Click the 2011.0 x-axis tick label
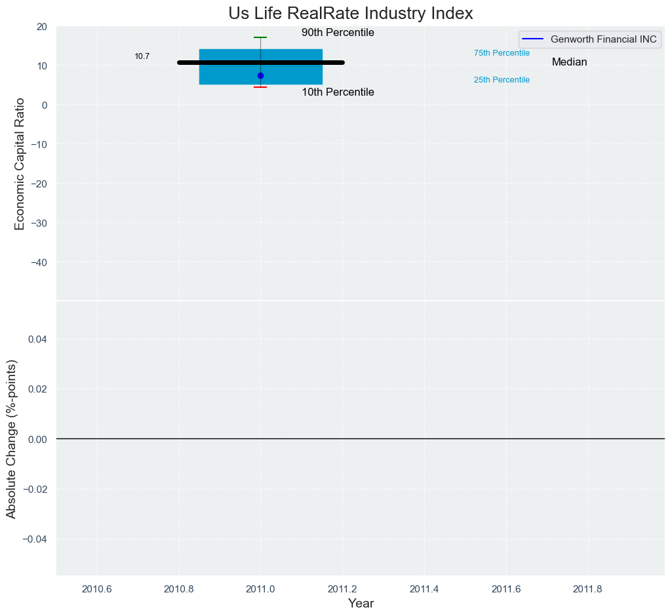The image size is (672, 616). (260, 588)
